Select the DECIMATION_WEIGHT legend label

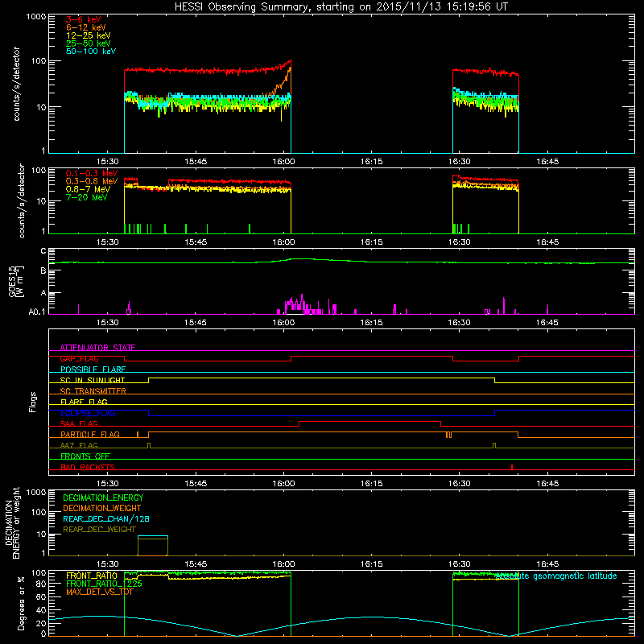click(x=102, y=509)
